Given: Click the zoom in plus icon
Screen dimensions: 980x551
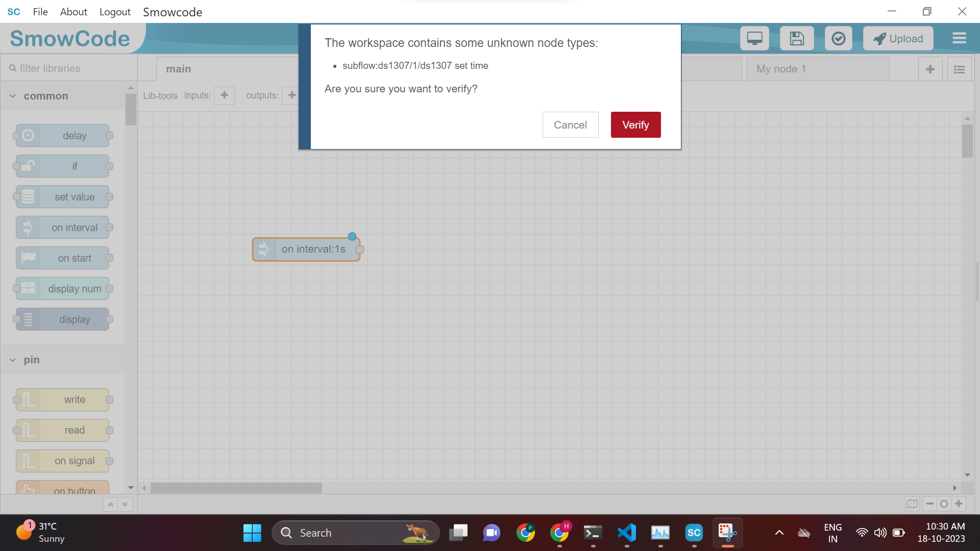Looking at the screenshot, I should 959,504.
